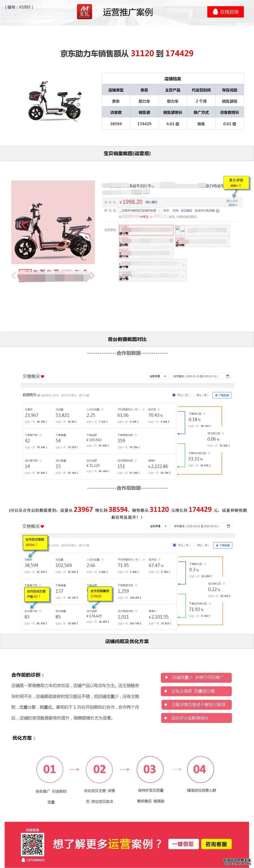
Task: Click help icon beside 成交客户数 showing 14
Action: pos(41,461)
